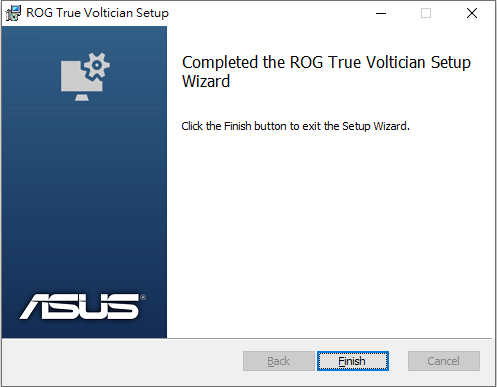
Task: Click the "Click the Finish button" instruction text
Action: pyautogui.click(x=234, y=126)
